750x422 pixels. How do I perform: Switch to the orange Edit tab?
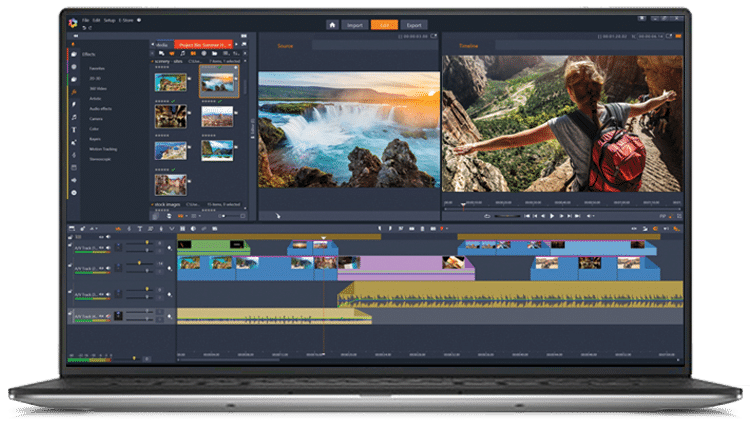[384, 25]
